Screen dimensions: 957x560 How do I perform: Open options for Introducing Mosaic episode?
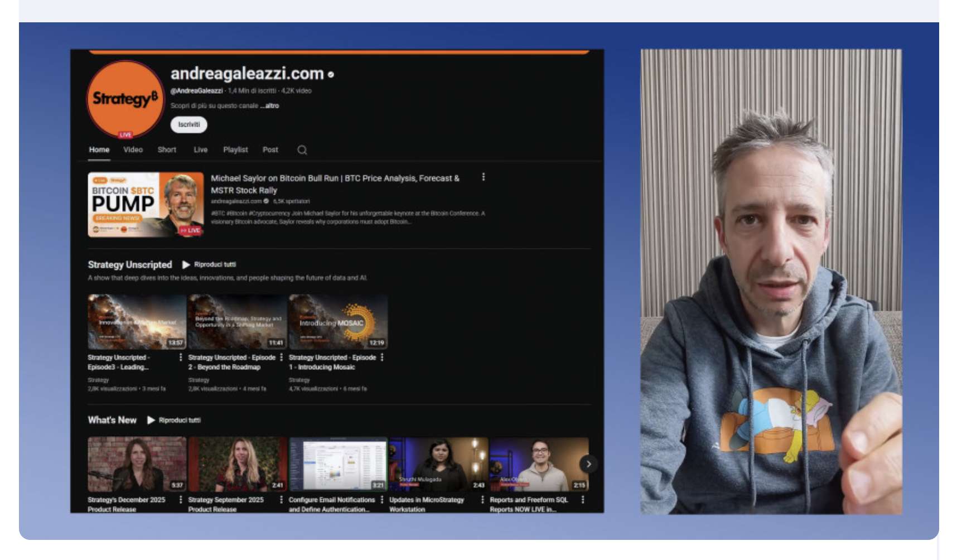(382, 358)
